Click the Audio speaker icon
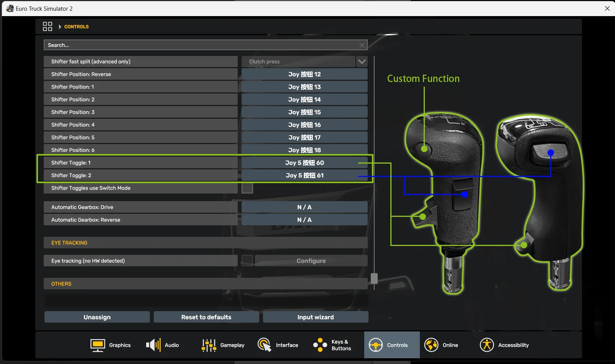This screenshot has width=615, height=364. click(153, 345)
